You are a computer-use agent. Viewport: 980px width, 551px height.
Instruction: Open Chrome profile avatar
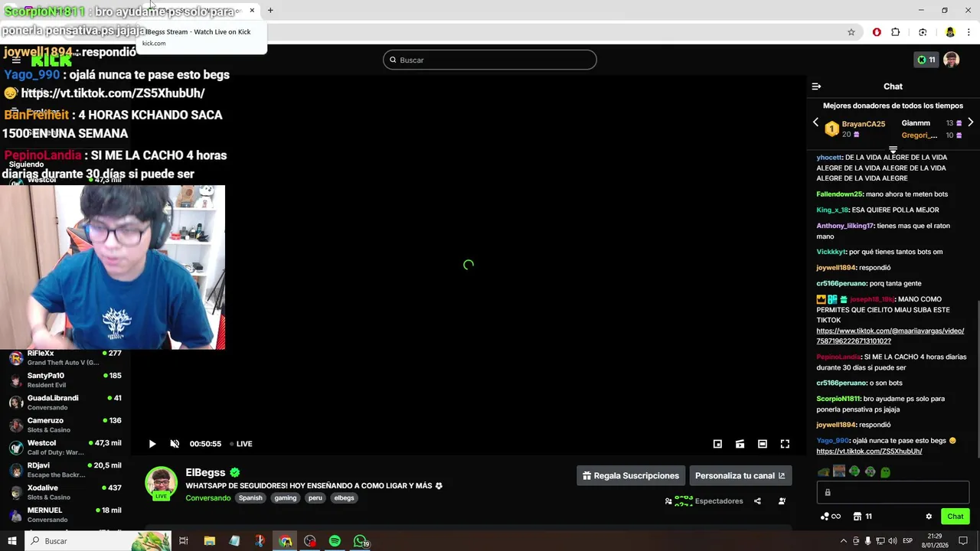point(950,32)
